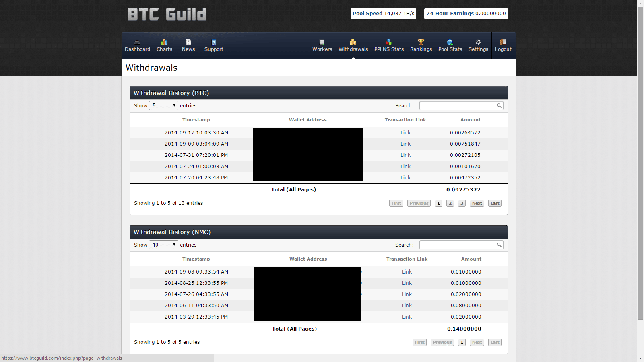This screenshot has width=644, height=362.
Task: Click the BTC search magnifier icon
Action: pyautogui.click(x=499, y=106)
